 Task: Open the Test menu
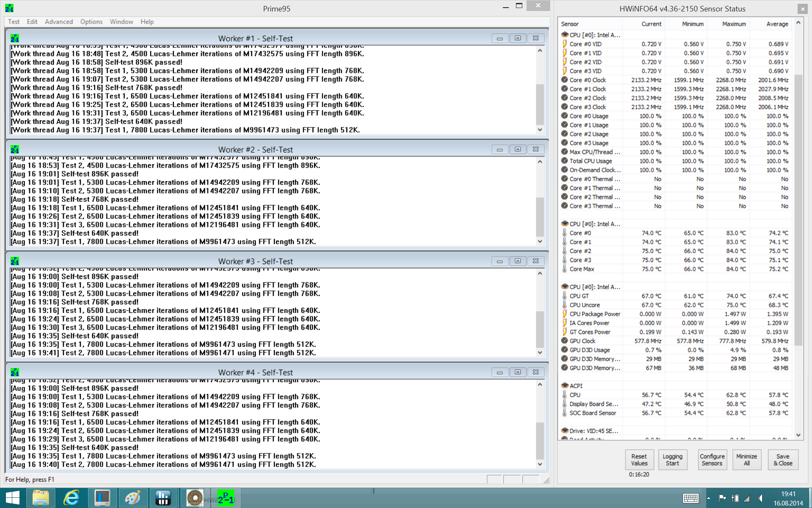tap(14, 22)
